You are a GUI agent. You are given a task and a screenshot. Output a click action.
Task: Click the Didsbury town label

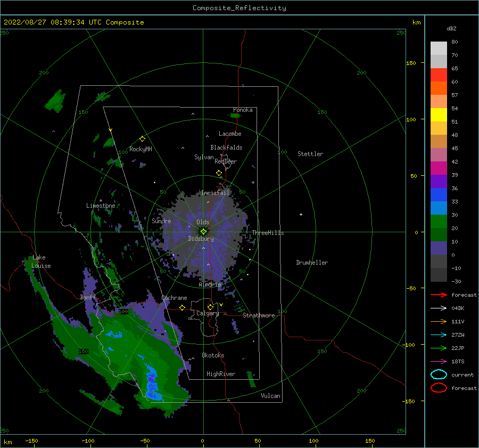pos(201,239)
